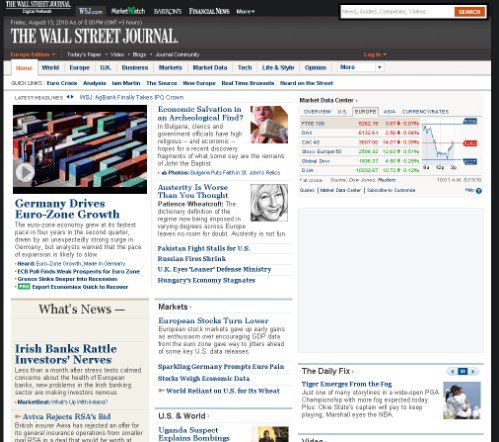
Task: Expand the Europe Edition dropdown
Action: coord(33,54)
